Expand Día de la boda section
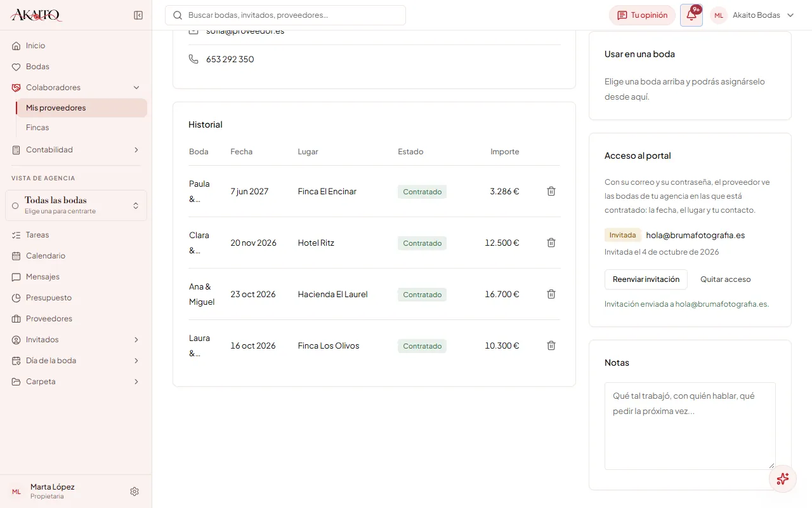 [x=76, y=361]
